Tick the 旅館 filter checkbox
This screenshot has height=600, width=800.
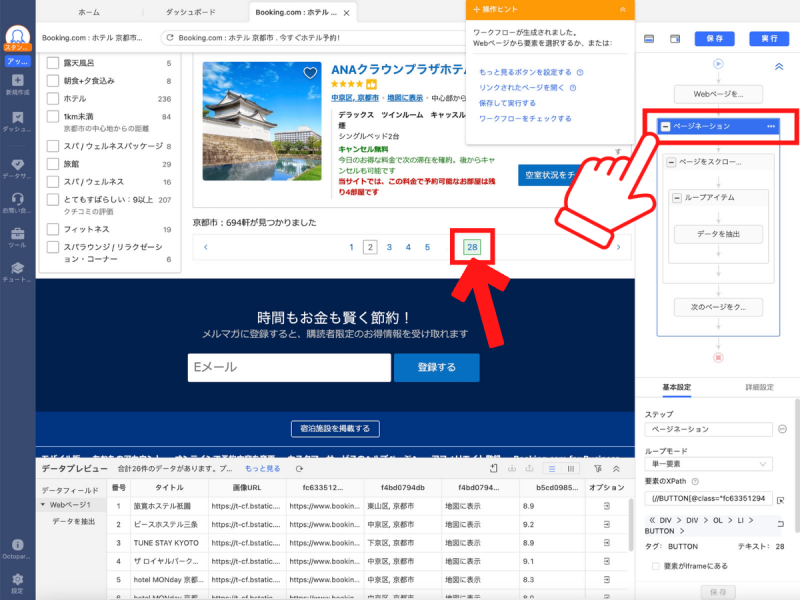53,164
